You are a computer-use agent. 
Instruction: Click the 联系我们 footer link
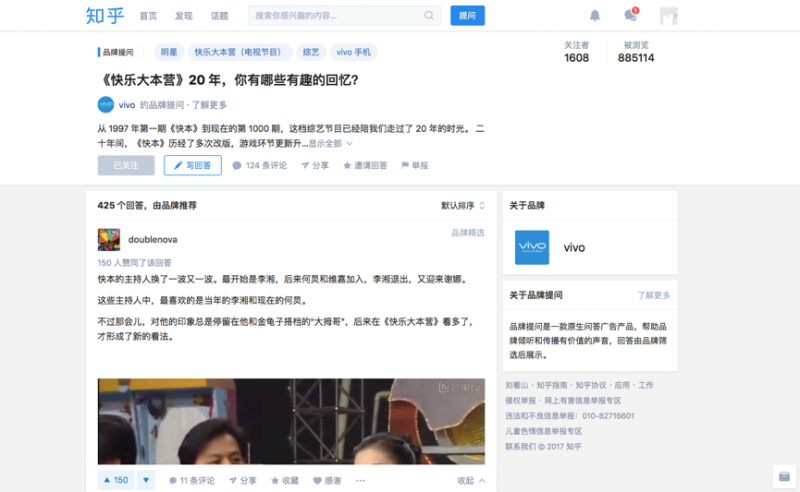coord(520,447)
